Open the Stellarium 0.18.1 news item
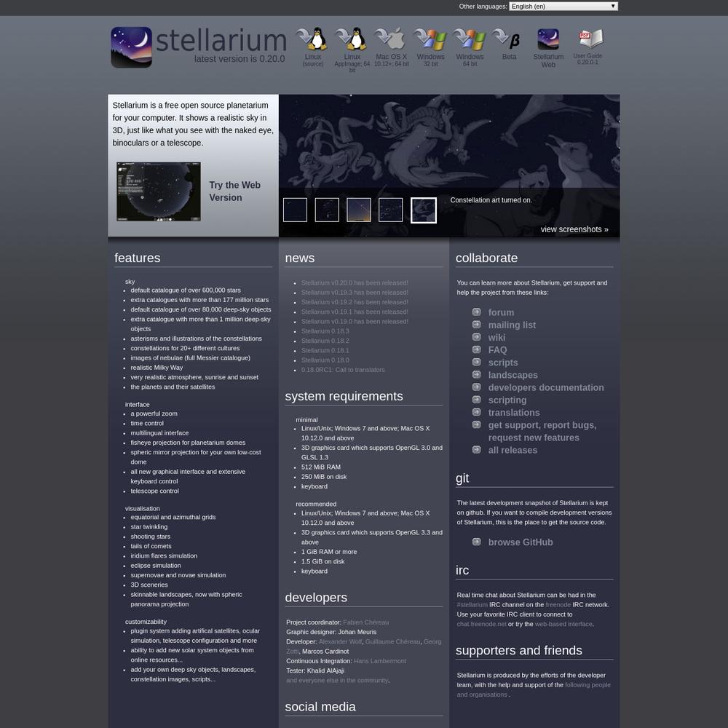The image size is (728, 728). [325, 351]
